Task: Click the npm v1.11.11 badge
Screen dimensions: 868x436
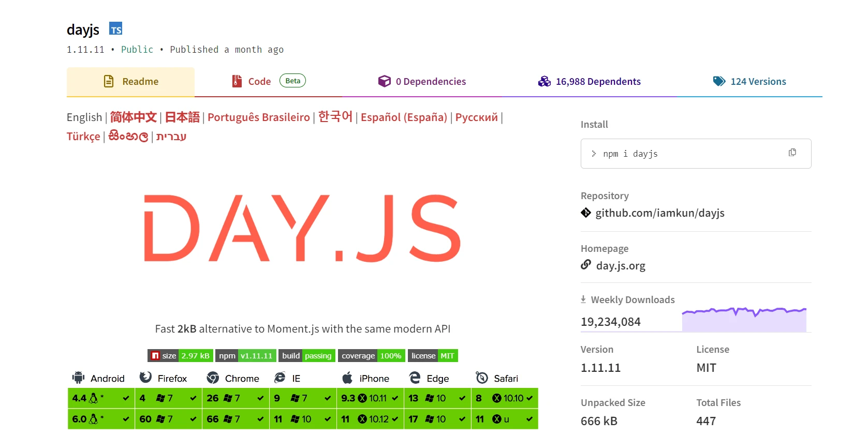Action: (246, 356)
